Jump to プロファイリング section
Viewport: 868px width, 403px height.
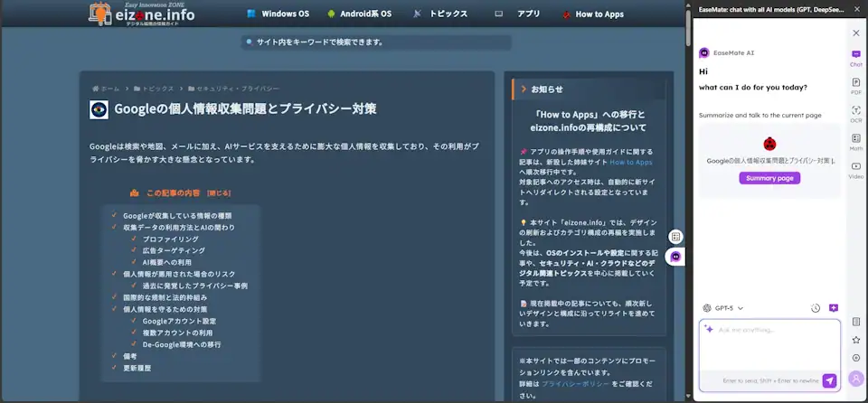(171, 239)
